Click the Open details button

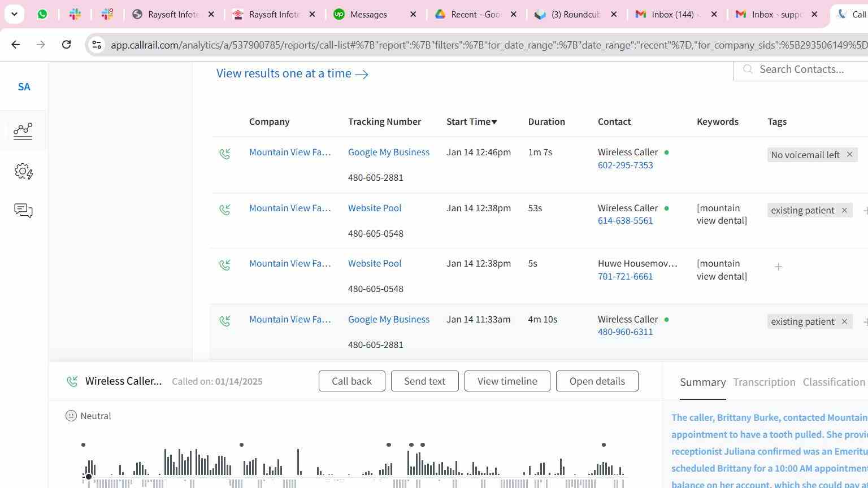point(597,381)
